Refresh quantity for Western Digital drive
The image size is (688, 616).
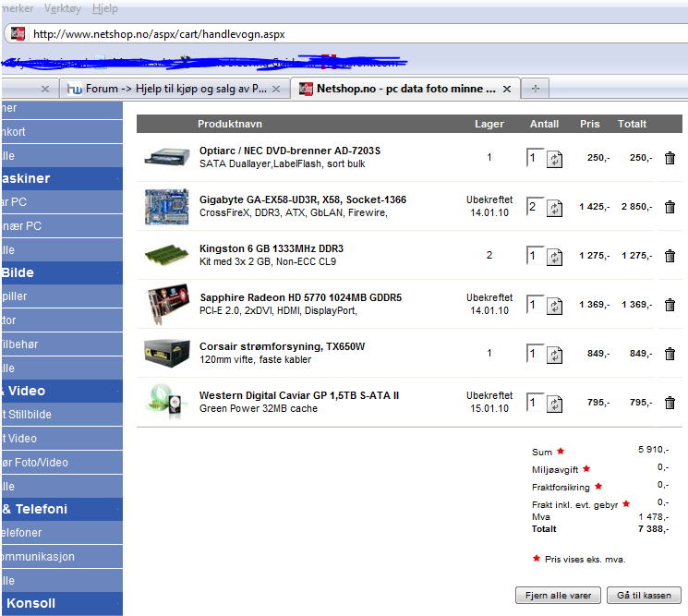555,404
